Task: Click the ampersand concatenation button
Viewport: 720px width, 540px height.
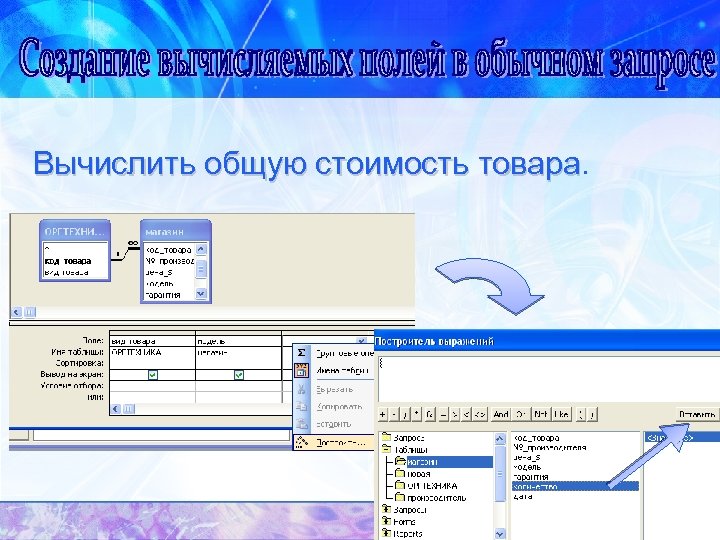Action: click(430, 415)
